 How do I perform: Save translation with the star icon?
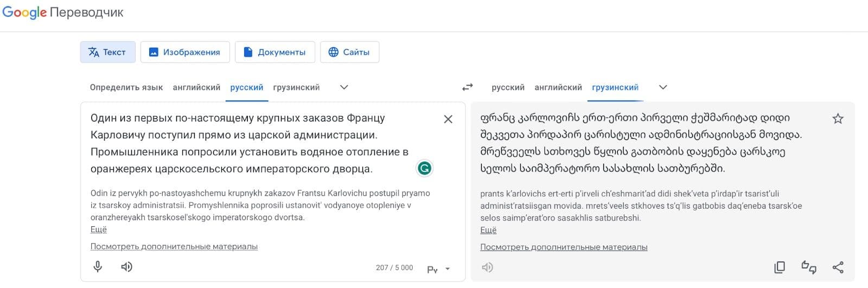tap(838, 119)
